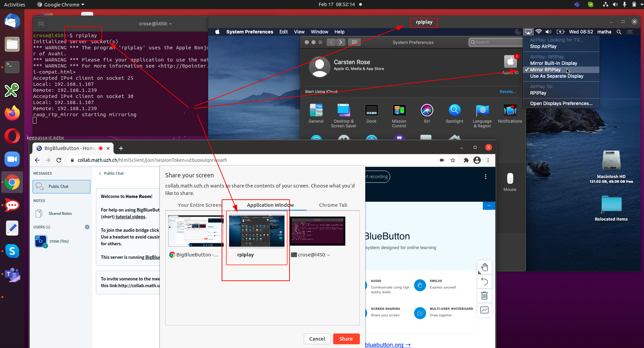Select Application Window tab

[x=270, y=205]
